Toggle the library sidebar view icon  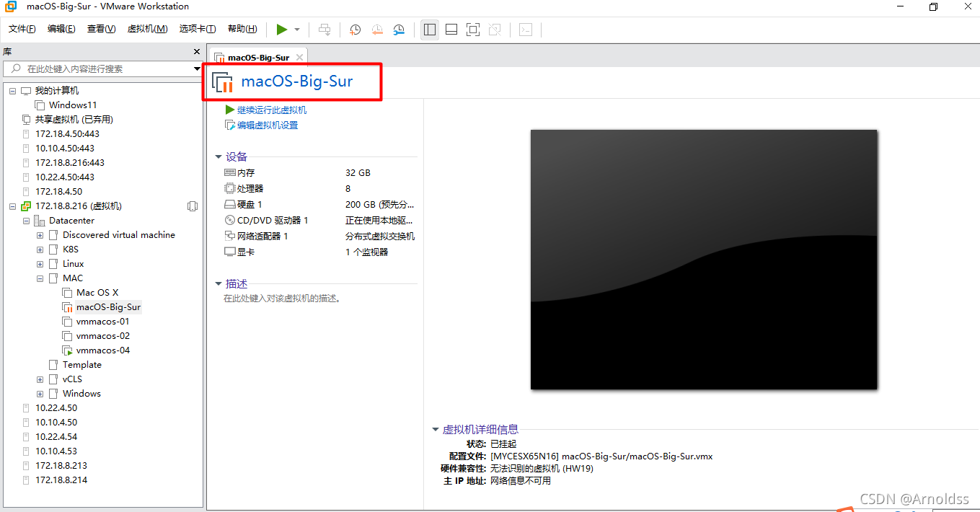(x=430, y=30)
